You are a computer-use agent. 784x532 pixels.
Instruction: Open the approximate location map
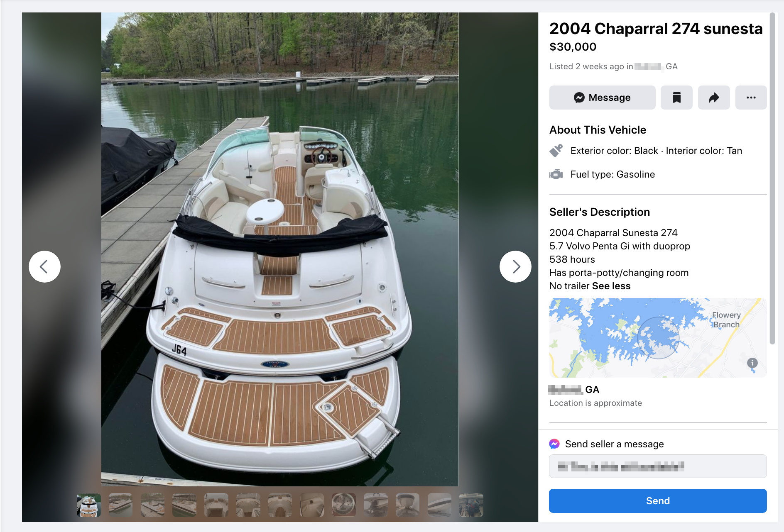[657, 337]
